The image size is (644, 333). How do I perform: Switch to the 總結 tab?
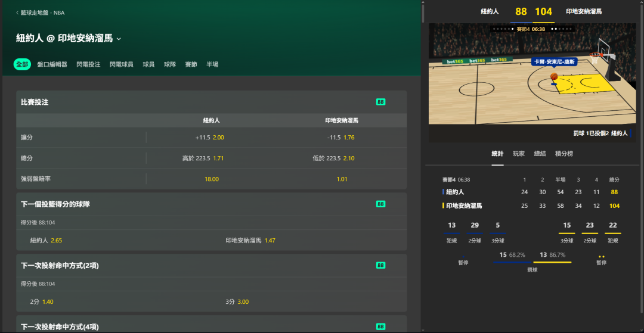[x=540, y=154]
